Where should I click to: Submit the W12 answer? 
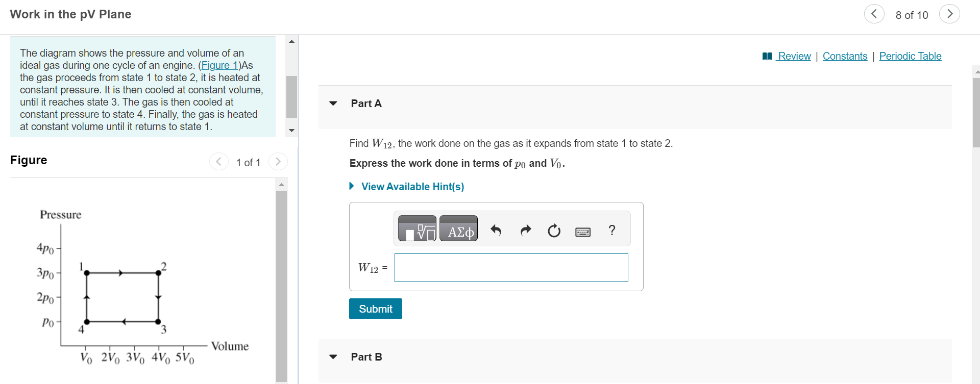coord(375,309)
